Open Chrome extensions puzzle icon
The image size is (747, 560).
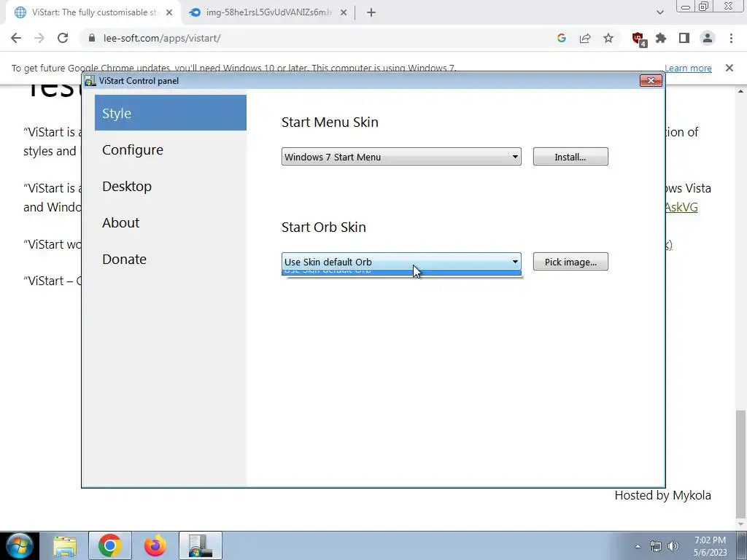(x=661, y=38)
